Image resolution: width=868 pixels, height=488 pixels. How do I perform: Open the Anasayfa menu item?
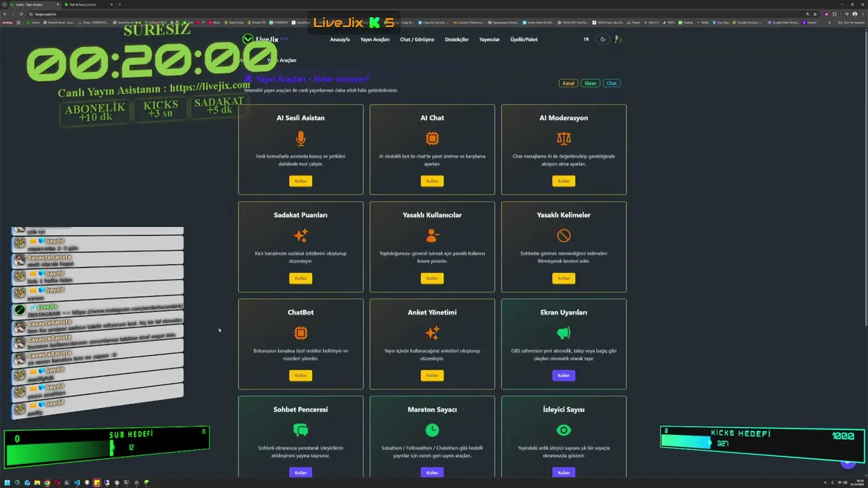coord(340,39)
